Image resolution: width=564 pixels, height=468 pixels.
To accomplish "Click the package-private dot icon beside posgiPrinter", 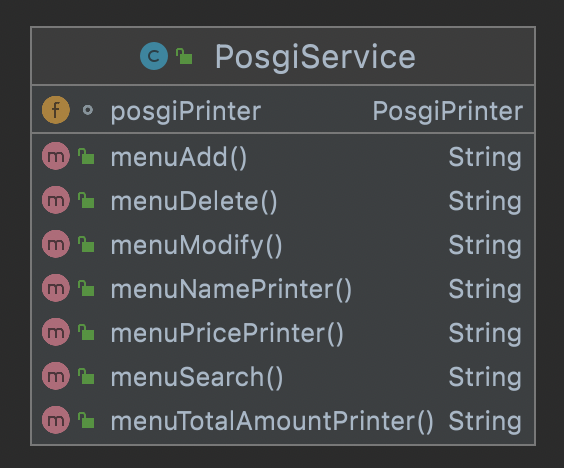I will (x=88, y=110).
